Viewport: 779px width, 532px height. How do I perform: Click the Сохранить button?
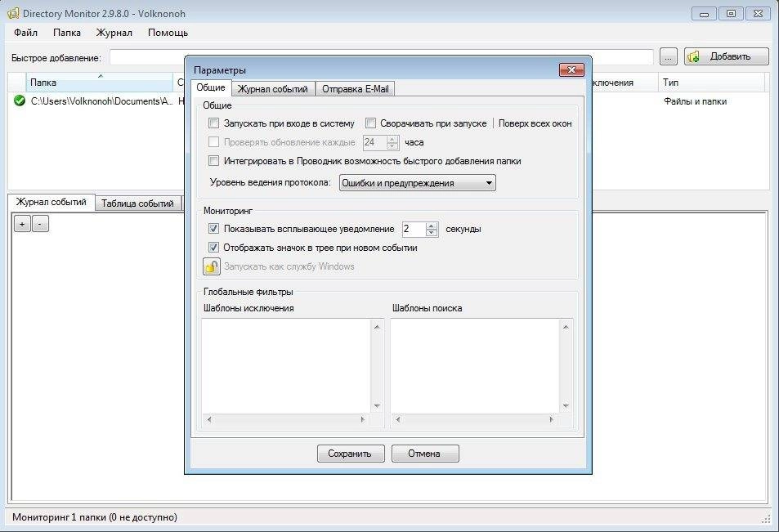pos(351,454)
